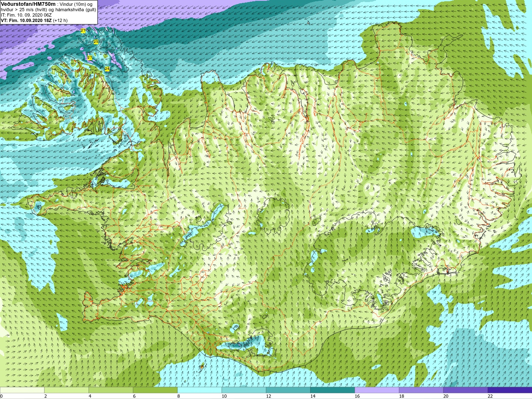Screen dimensions: 532x399
Task: Click the legend scale label '0'
Action: click(1, 396)
